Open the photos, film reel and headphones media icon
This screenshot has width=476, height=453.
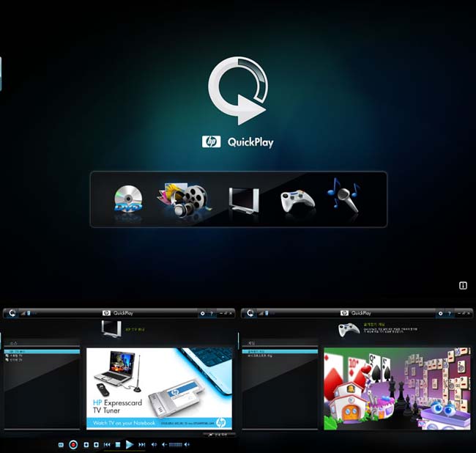185,199
